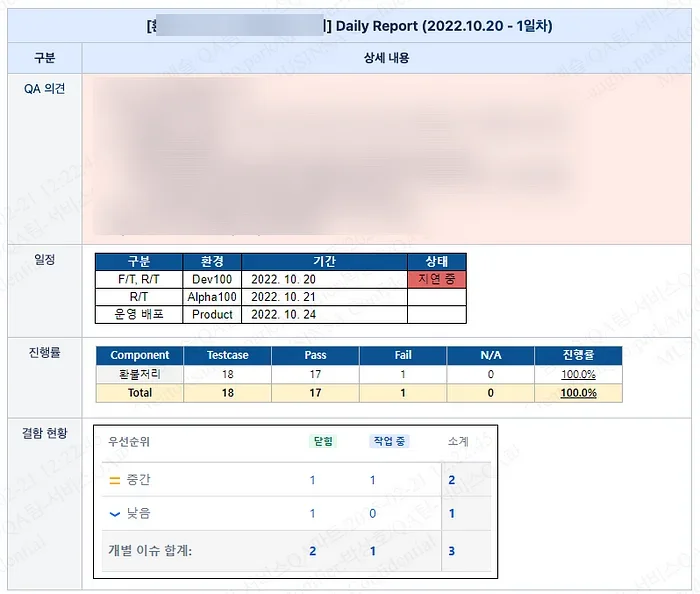700x594 pixels.
Task: Open total 닫힘 count in 개별 이슈 합계
Action: click(x=312, y=551)
